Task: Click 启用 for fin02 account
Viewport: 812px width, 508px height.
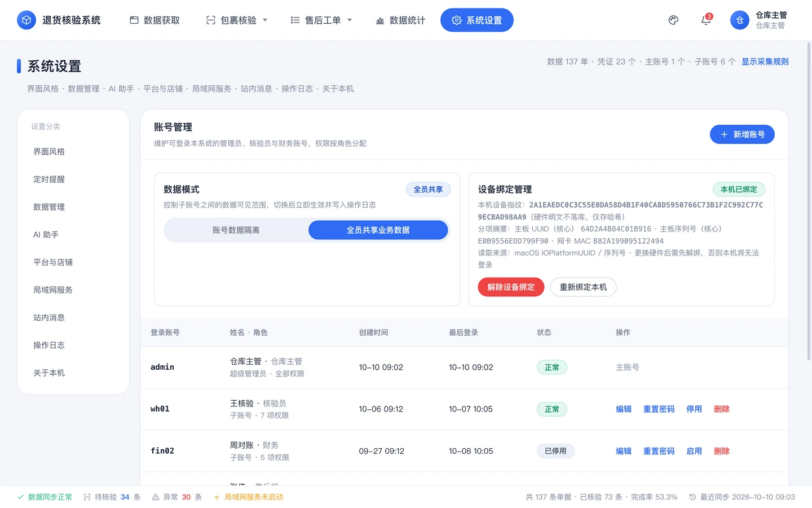Action: [x=694, y=452]
